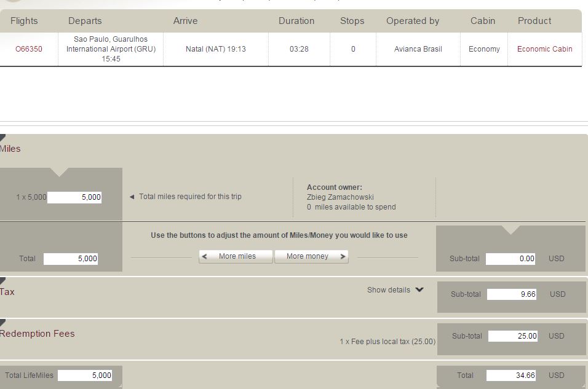Image resolution: width=588 pixels, height=389 pixels.
Task: Click the account owner name Zbieg Zamachowski
Action: point(340,197)
